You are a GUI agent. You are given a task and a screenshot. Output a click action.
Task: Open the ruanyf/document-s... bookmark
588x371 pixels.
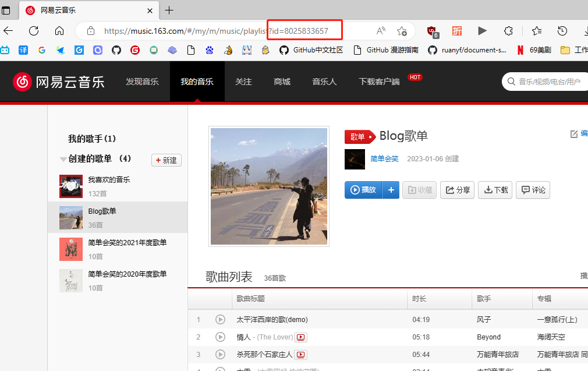[467, 50]
